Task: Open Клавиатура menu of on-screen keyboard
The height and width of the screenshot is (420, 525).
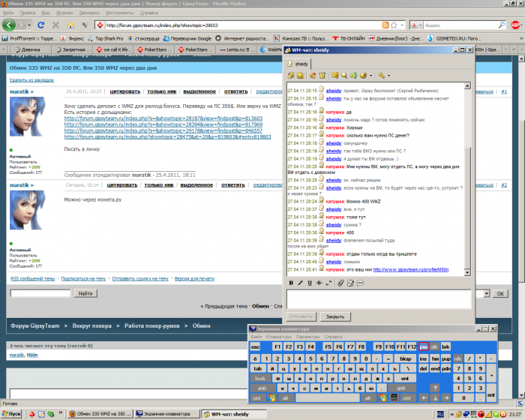Action: coord(278,337)
